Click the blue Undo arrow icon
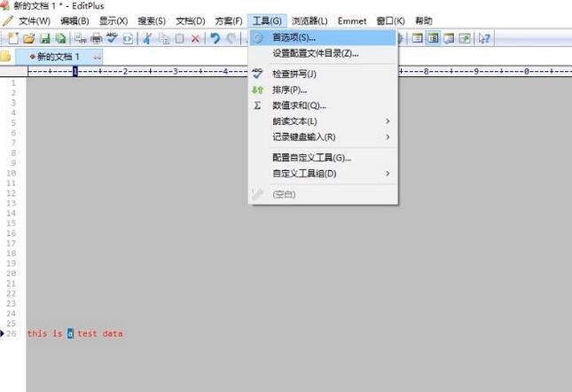The height and width of the screenshot is (392, 572). (215, 38)
